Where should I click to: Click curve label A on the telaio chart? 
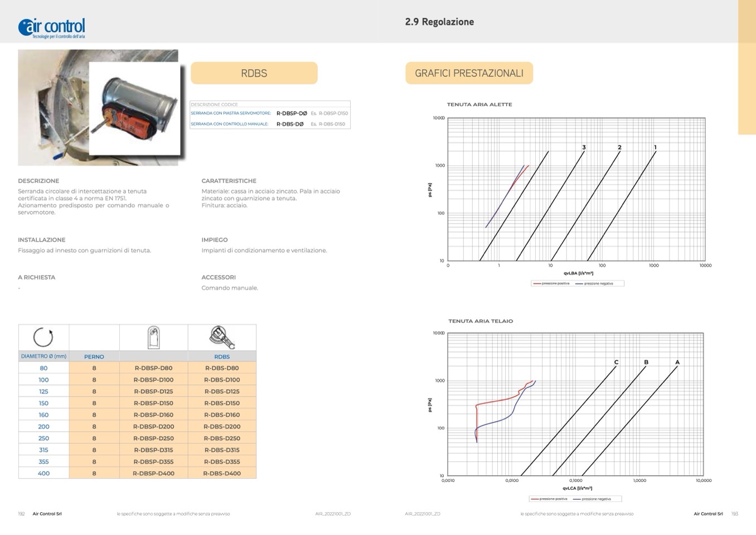pyautogui.click(x=677, y=362)
